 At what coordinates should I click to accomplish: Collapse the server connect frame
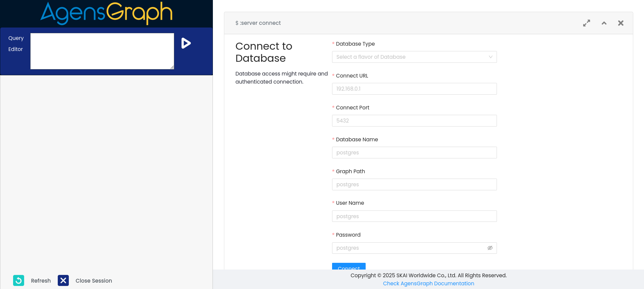(604, 23)
